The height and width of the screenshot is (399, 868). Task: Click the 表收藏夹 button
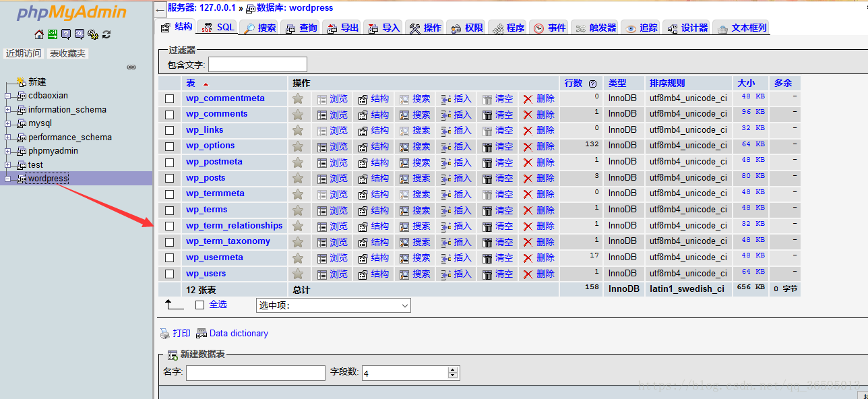tap(68, 53)
